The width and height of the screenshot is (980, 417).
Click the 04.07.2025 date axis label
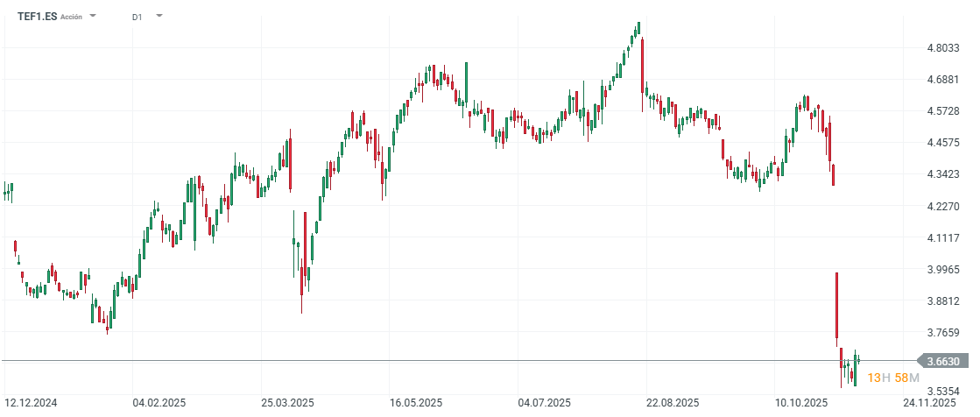(x=545, y=403)
